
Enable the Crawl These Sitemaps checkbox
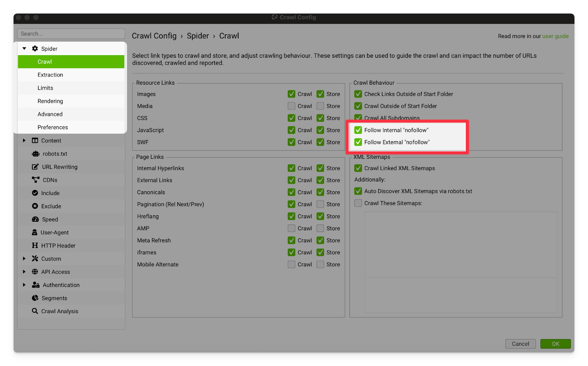click(358, 203)
